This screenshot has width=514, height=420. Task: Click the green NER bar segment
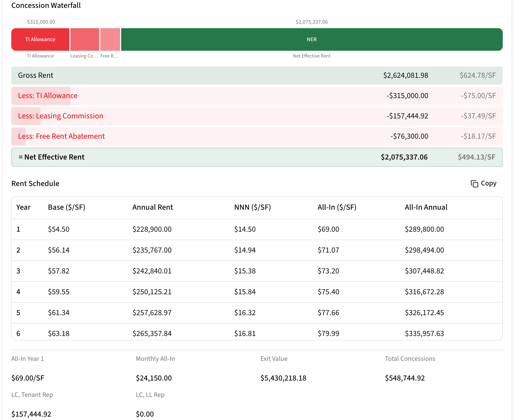[x=312, y=39]
